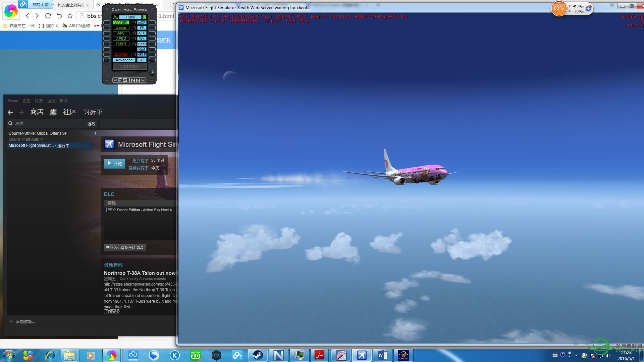Open Steam from the Windows taskbar
This screenshot has height=362, width=644.
click(x=258, y=355)
